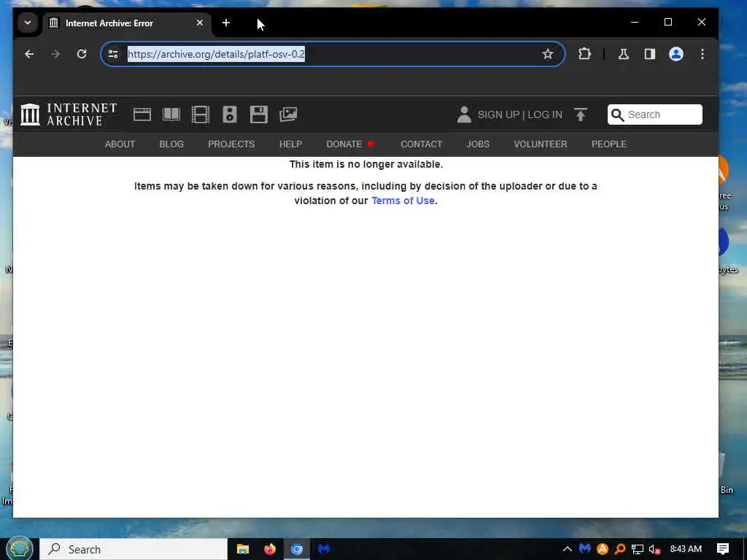Minimize the Chrome window
The height and width of the screenshot is (560, 747).
pos(635,23)
